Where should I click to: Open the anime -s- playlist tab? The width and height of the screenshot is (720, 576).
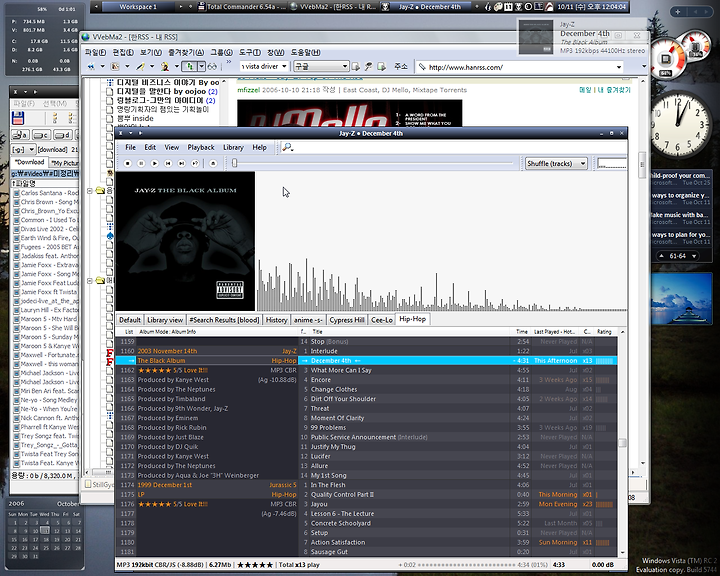coord(308,320)
